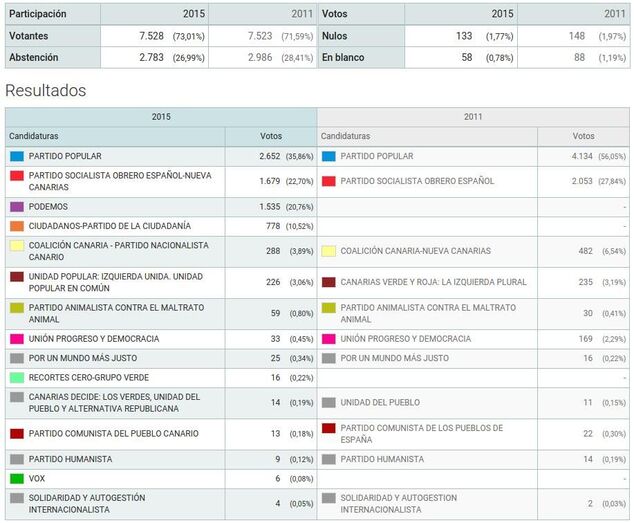
Task: Click the 4.134 votes for Partido Popular 2011
Action: point(582,156)
